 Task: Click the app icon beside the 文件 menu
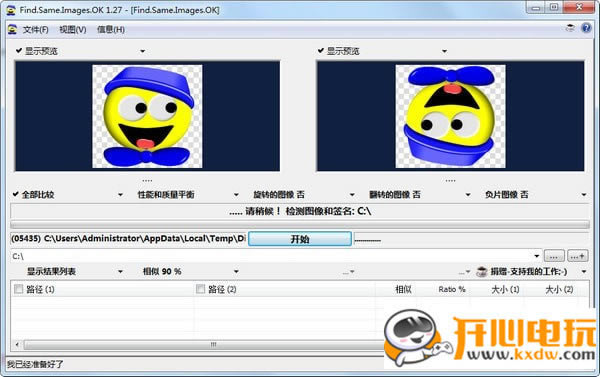(x=12, y=29)
